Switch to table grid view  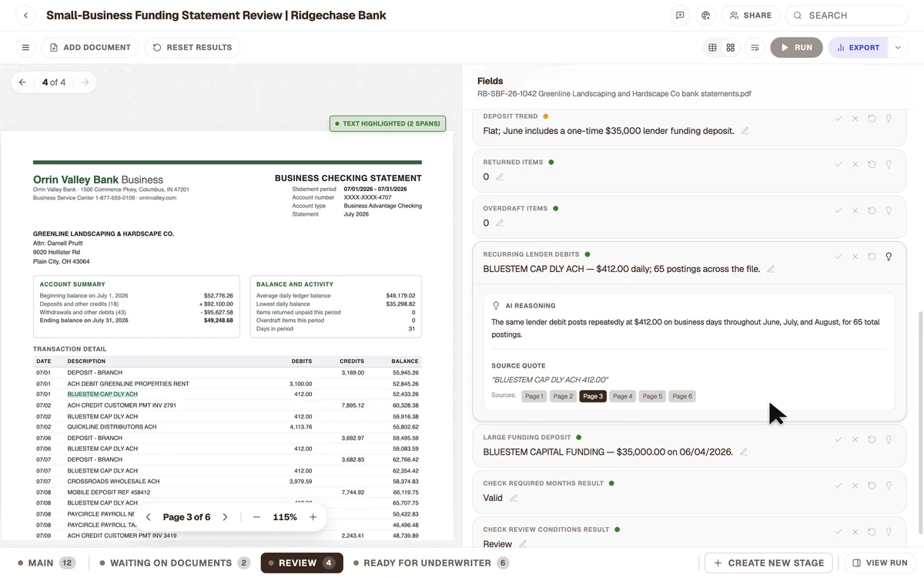(712, 48)
